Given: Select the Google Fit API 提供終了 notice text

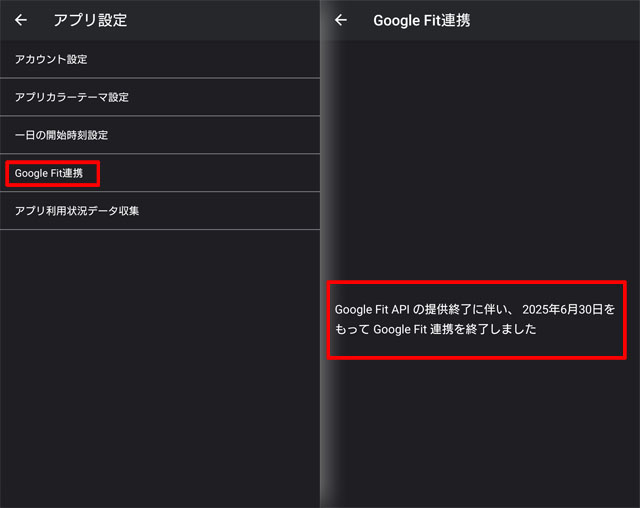Looking at the screenshot, I should click(x=475, y=319).
